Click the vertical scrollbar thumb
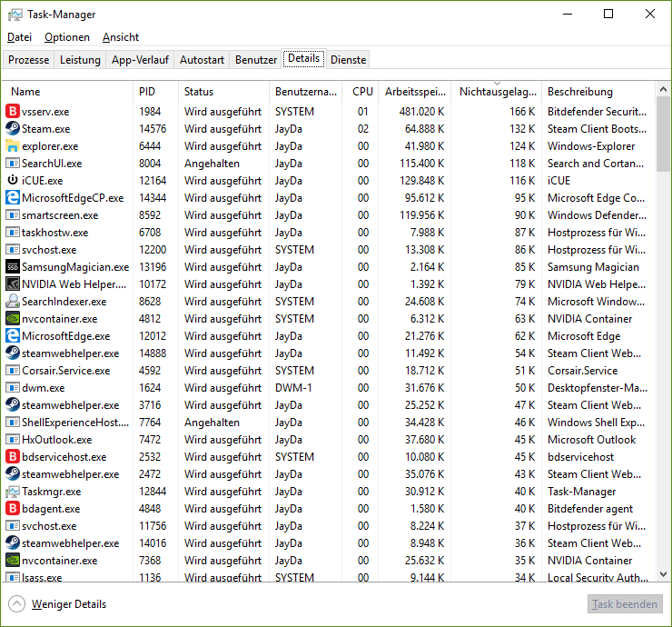 664,134
